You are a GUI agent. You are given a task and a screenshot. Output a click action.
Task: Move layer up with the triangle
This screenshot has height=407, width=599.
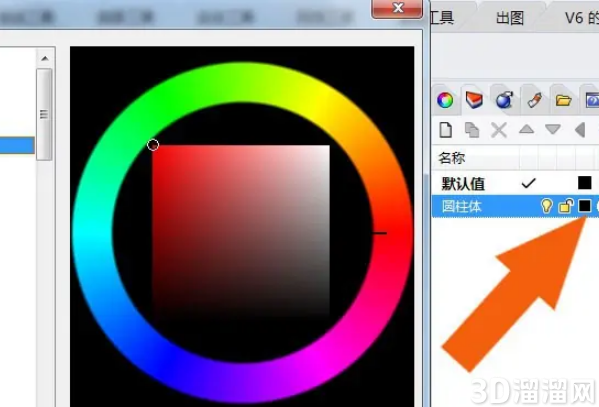point(526,129)
